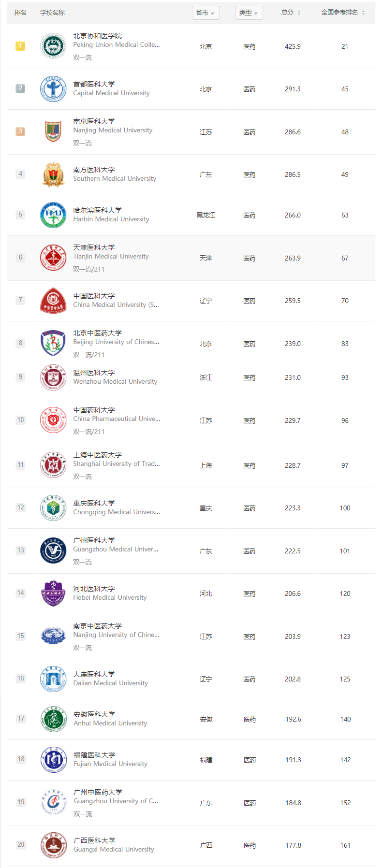Click the Capital Medical University emblem
The width and height of the screenshot is (382, 868).
(x=53, y=89)
